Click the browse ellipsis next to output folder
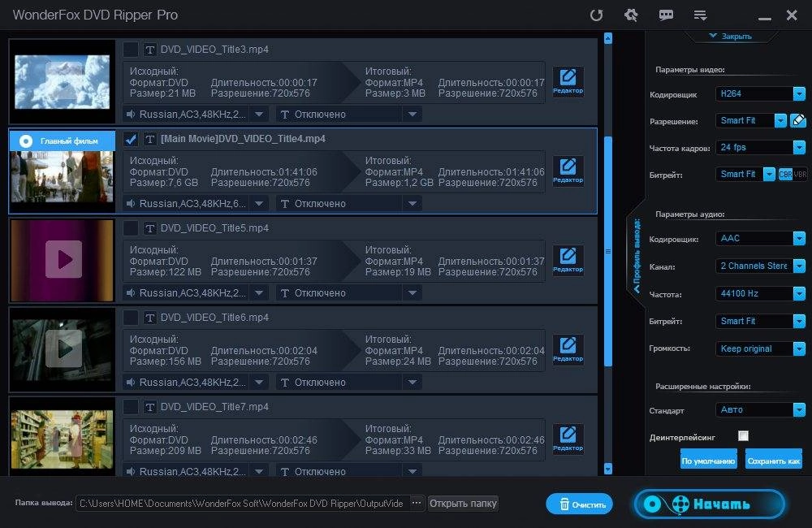812x528 pixels. 416,503
